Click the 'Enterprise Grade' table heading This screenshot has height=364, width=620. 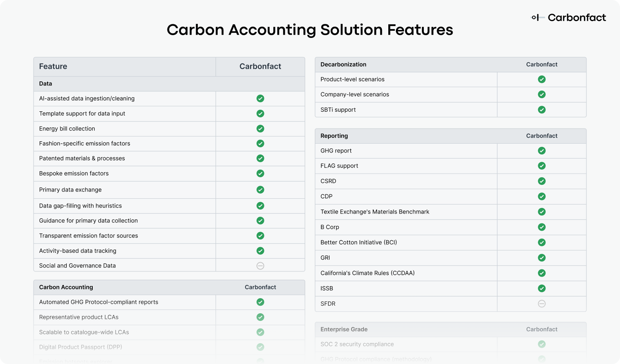point(344,329)
